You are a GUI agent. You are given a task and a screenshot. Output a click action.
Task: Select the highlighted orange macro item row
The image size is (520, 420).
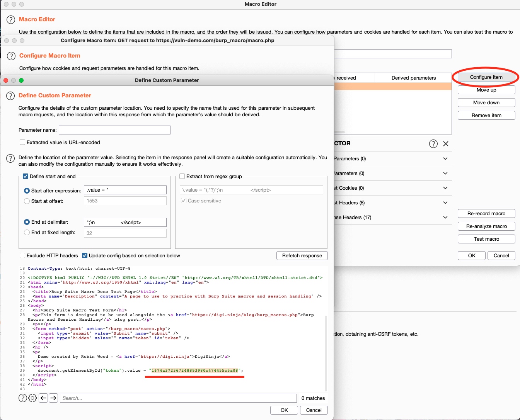[x=393, y=86]
